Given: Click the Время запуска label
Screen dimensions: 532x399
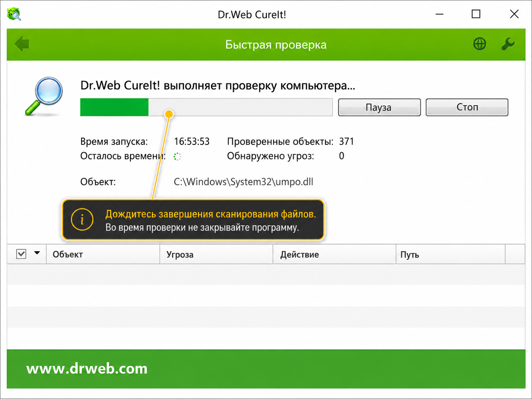Looking at the screenshot, I should tap(114, 141).
